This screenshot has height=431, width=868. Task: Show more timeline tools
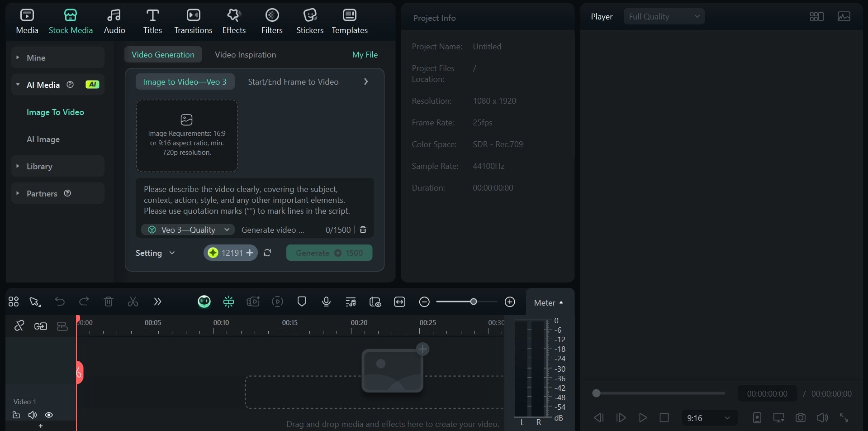coord(157,302)
